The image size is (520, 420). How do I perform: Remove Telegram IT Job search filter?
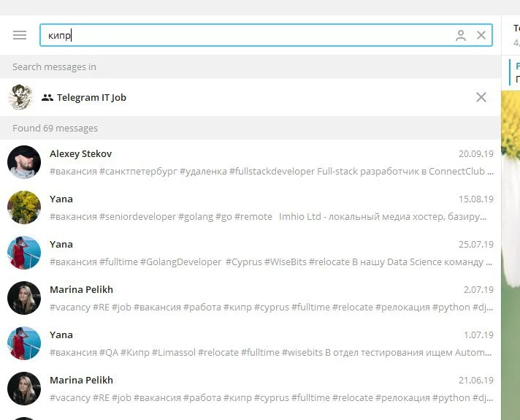[x=481, y=97]
